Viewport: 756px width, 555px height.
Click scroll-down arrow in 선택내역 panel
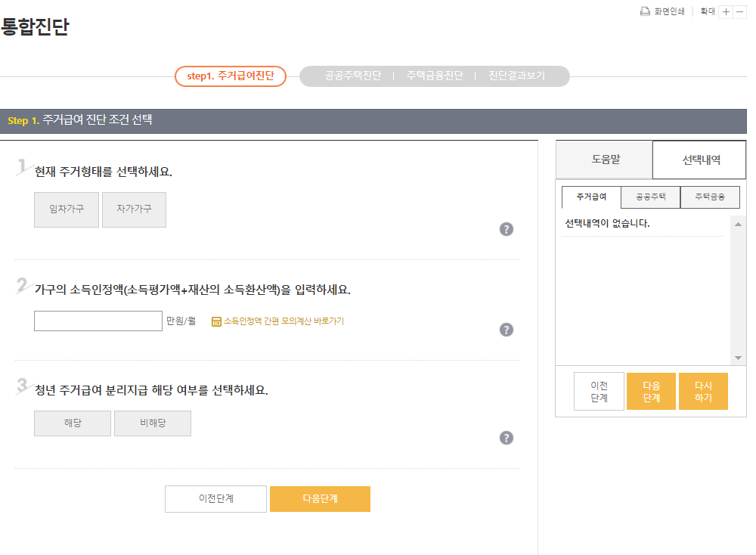738,358
